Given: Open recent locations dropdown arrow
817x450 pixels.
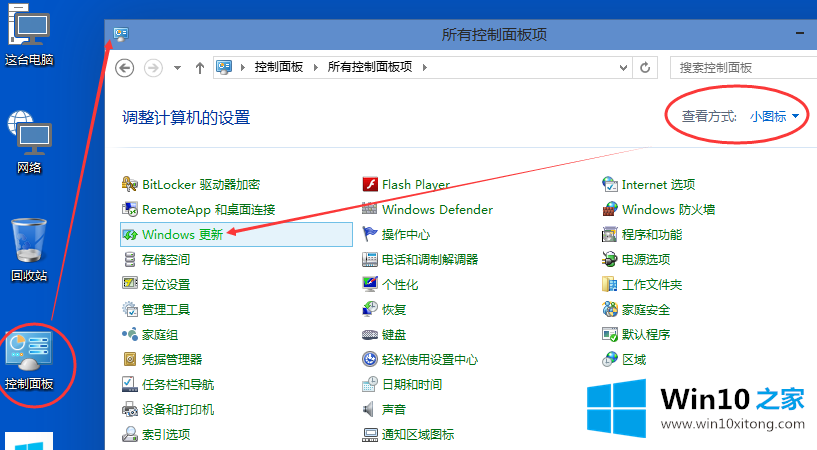Looking at the screenshot, I should (177, 68).
